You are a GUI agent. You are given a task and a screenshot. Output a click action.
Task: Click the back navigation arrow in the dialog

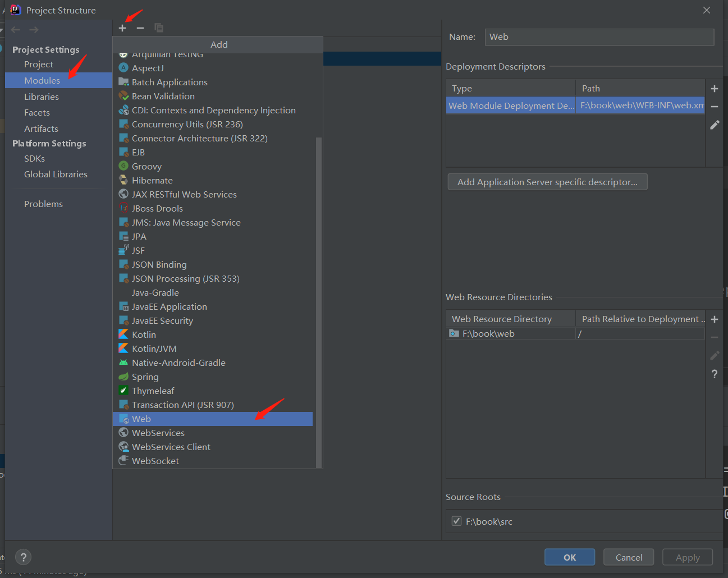coord(15,30)
